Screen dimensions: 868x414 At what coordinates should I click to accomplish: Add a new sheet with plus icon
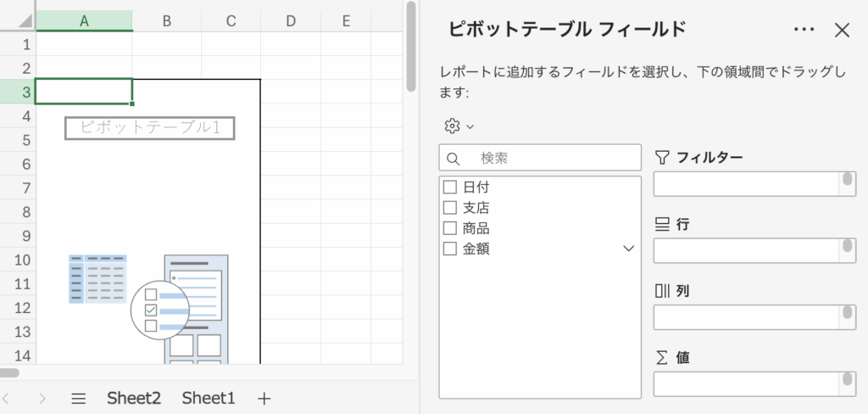(264, 398)
